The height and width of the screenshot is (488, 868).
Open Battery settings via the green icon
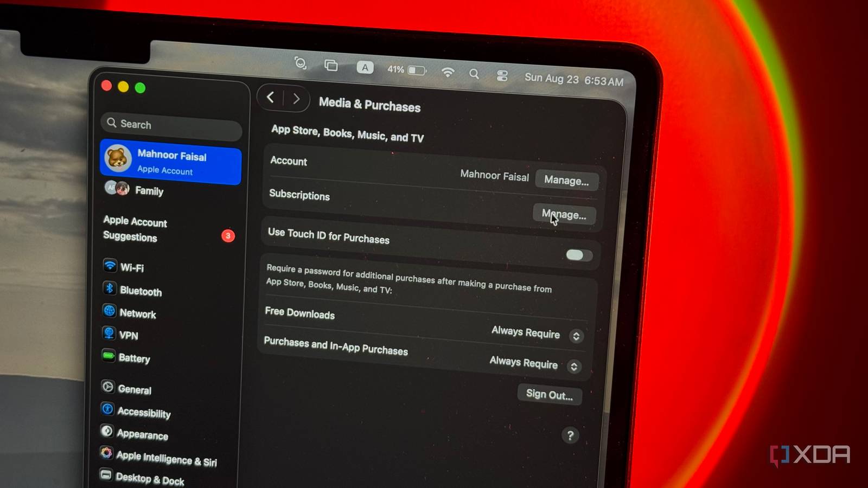click(108, 356)
